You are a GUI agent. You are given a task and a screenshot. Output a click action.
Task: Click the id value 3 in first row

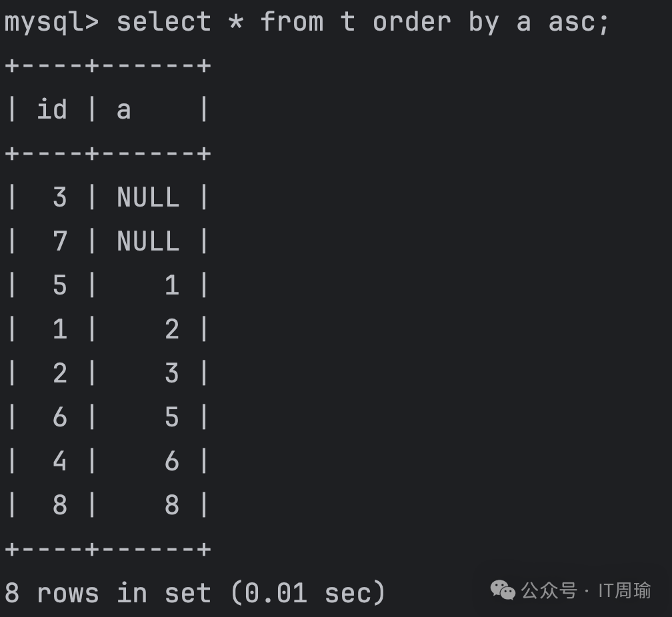60,197
